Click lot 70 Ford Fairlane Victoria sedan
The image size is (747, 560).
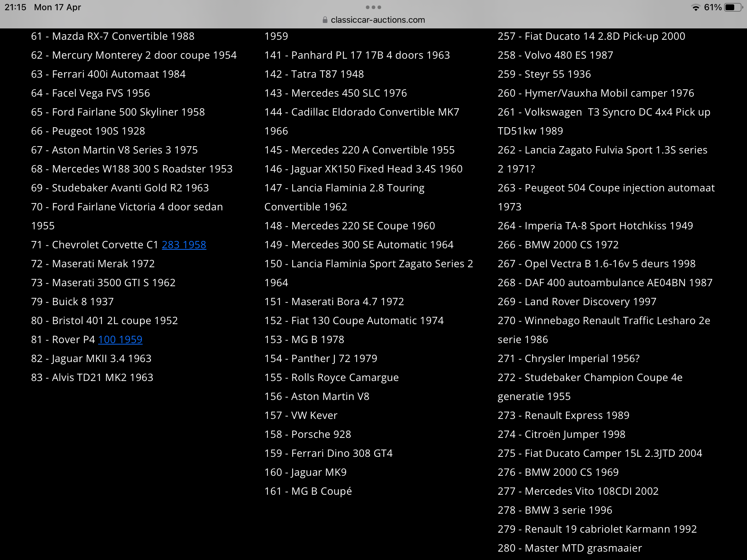coord(127,216)
